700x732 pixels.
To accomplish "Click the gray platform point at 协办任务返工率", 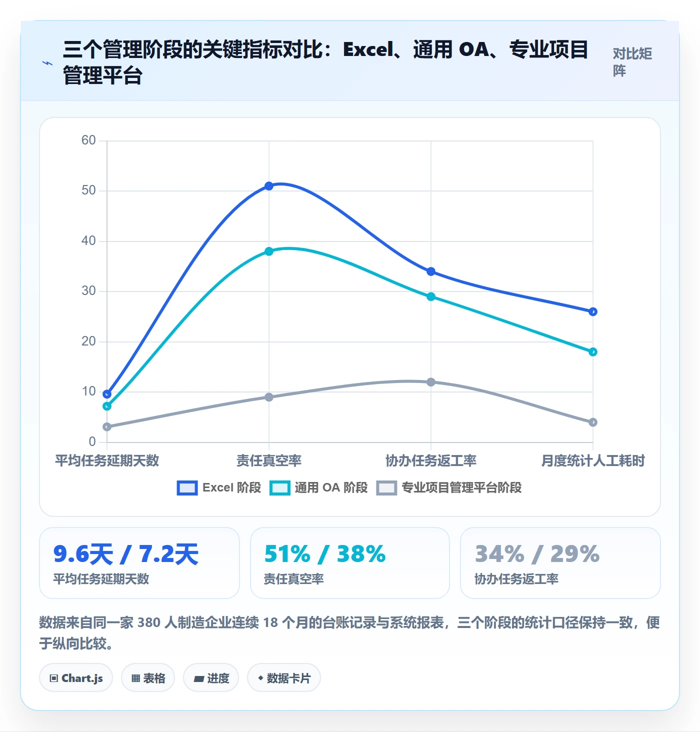I will pos(431,382).
